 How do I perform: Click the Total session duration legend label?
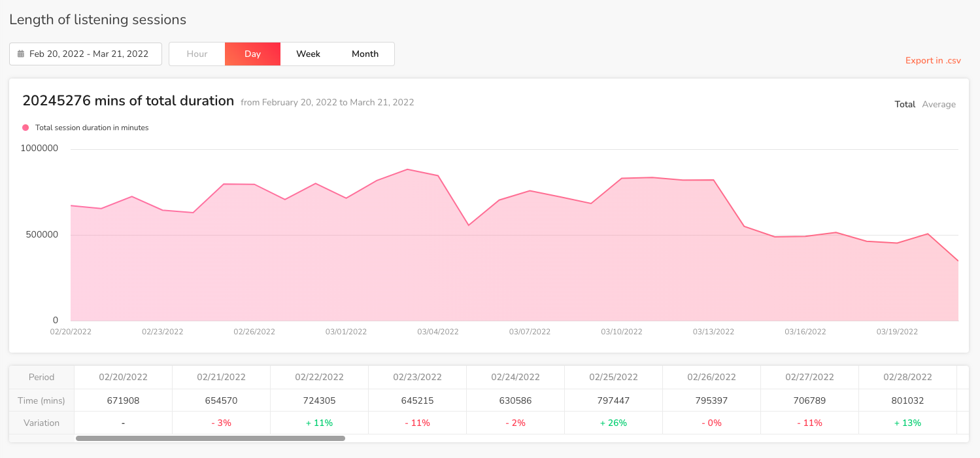tap(92, 128)
